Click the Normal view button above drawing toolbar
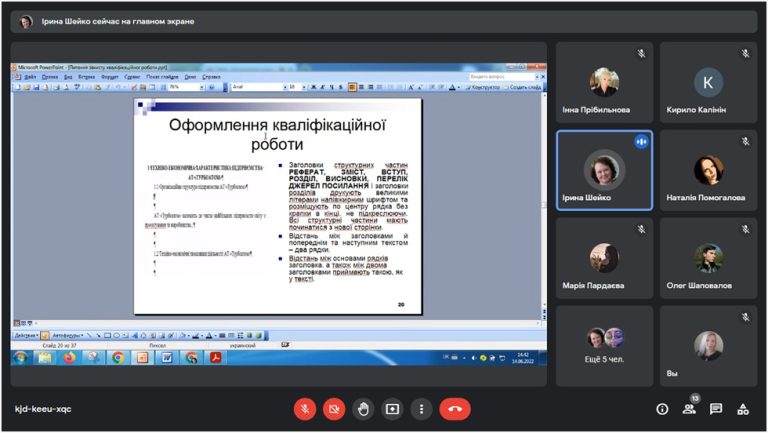The height and width of the screenshot is (433, 768). click(x=17, y=323)
